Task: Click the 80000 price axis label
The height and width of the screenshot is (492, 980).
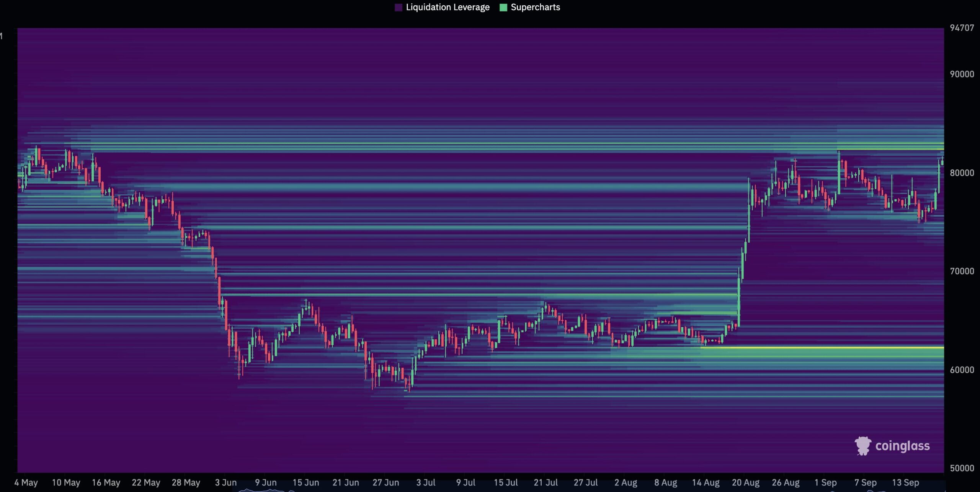Action: point(962,173)
